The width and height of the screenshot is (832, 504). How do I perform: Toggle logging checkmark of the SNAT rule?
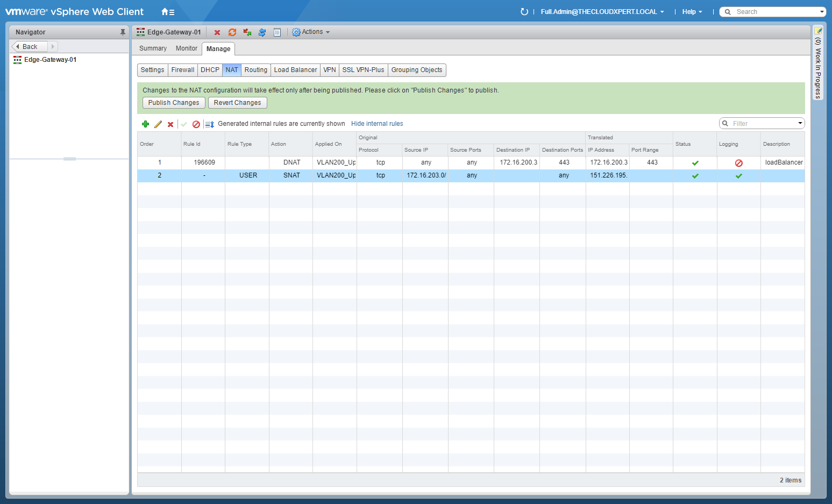(x=738, y=176)
